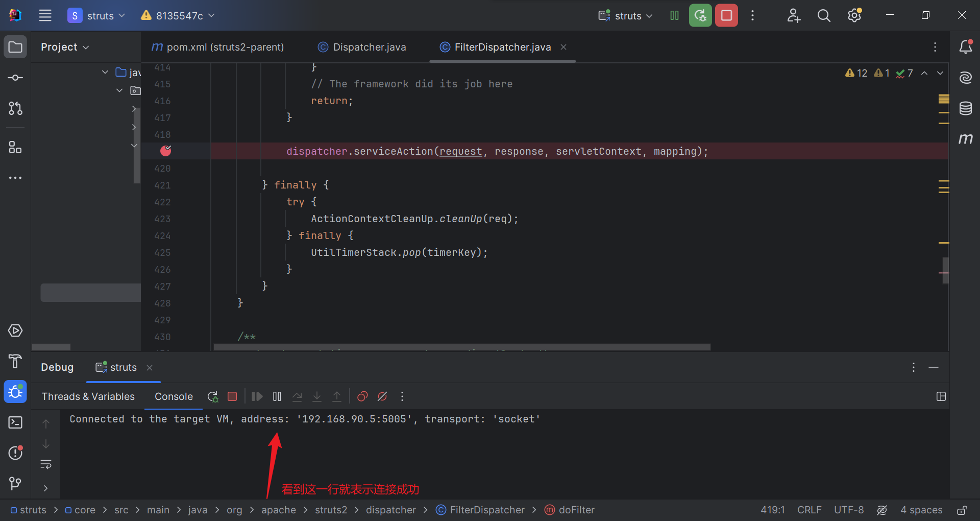Open the struts run configuration dropdown
The width and height of the screenshot is (980, 521).
click(x=626, y=15)
